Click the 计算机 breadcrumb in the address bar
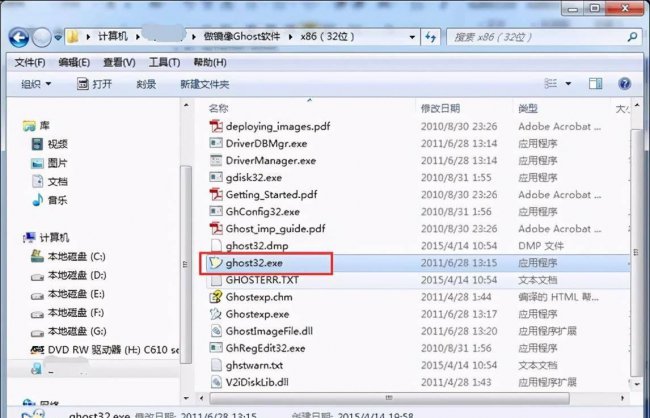This screenshot has width=650, height=418. pos(112,36)
